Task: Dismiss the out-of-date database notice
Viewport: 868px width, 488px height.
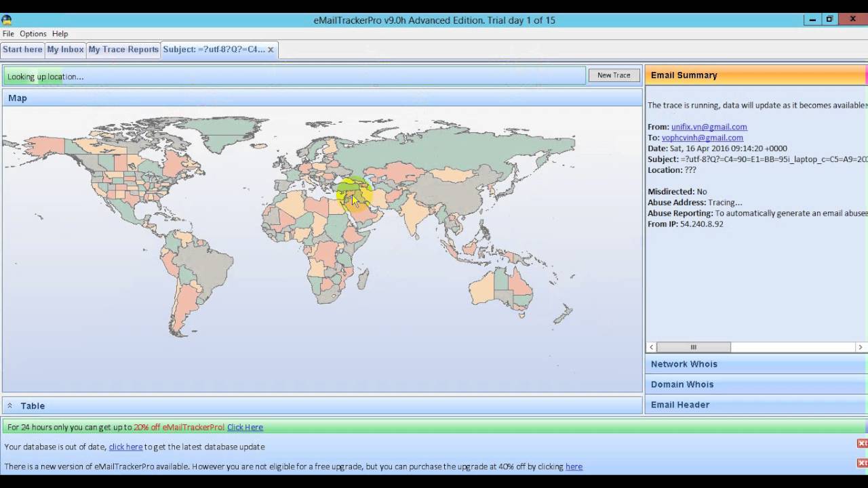Action: coord(862,443)
